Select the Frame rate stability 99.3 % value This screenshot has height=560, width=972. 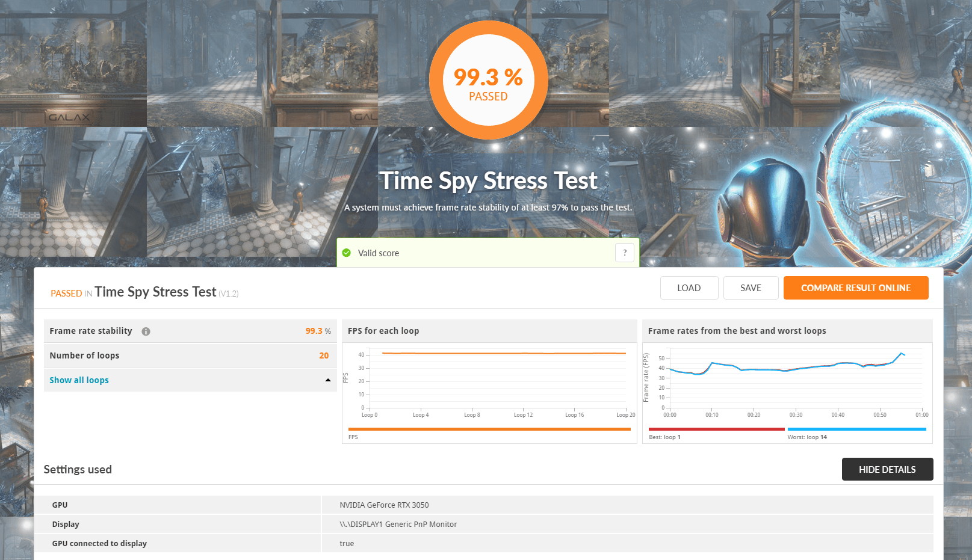318,331
